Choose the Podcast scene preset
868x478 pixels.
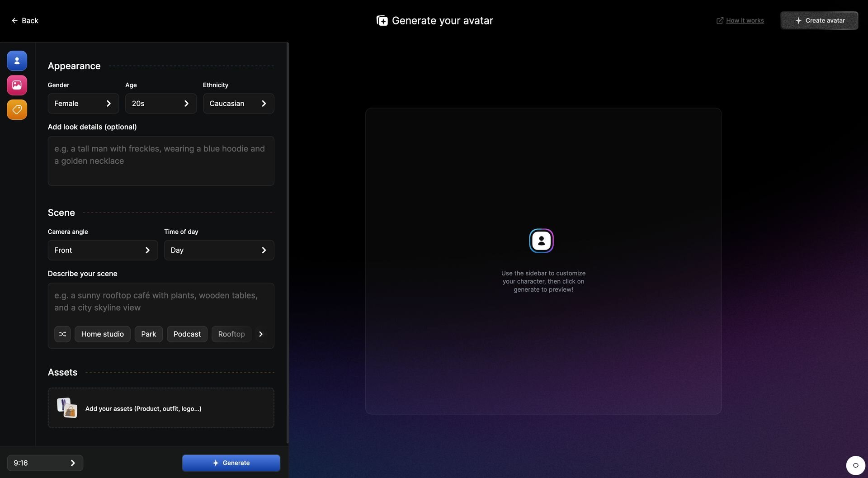pos(187,334)
